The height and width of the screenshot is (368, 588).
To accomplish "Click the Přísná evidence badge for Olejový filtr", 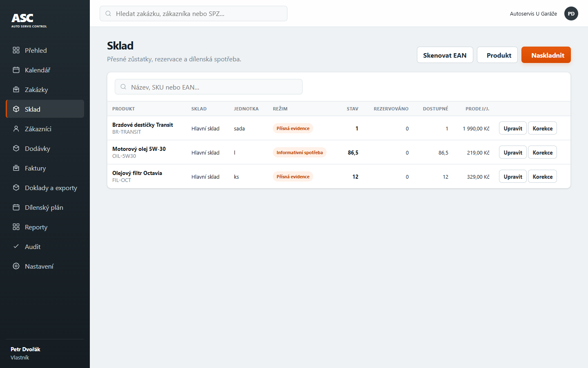I will [x=293, y=177].
